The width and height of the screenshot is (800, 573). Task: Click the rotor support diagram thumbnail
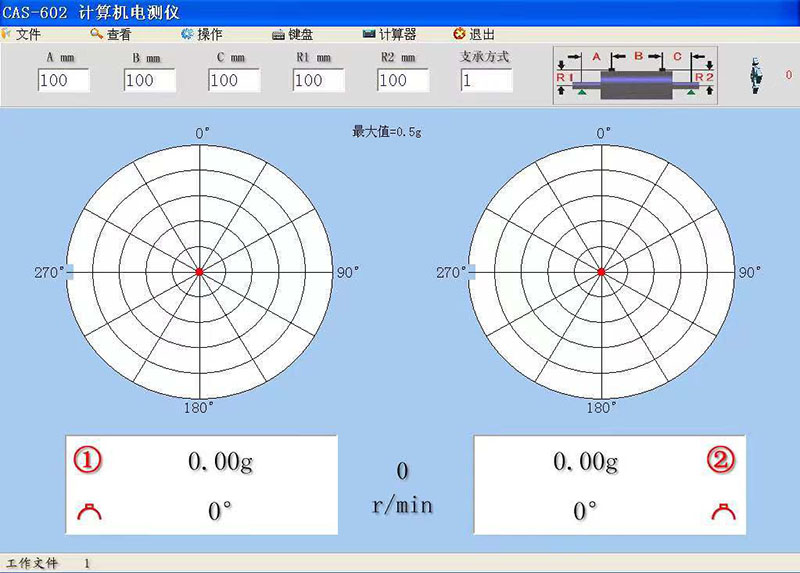[635, 75]
